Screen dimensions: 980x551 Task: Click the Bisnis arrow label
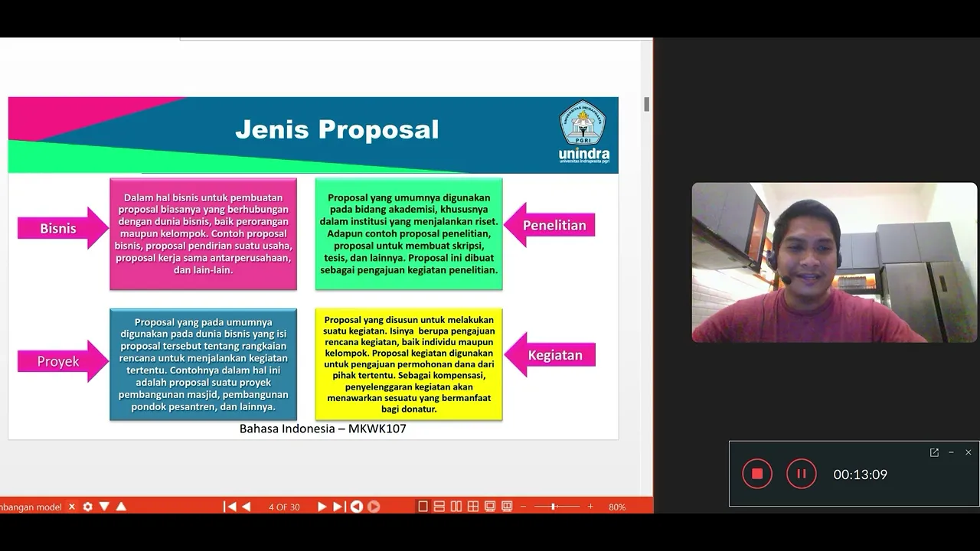(64, 228)
